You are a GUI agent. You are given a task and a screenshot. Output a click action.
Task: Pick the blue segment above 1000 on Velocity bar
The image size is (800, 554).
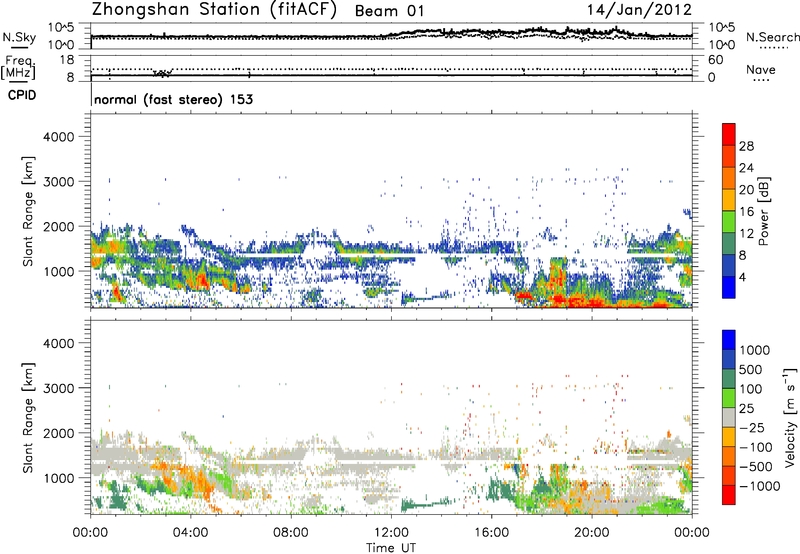point(729,340)
